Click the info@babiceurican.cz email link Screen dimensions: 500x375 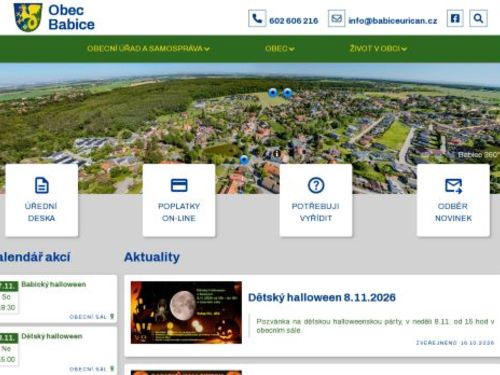click(x=393, y=21)
